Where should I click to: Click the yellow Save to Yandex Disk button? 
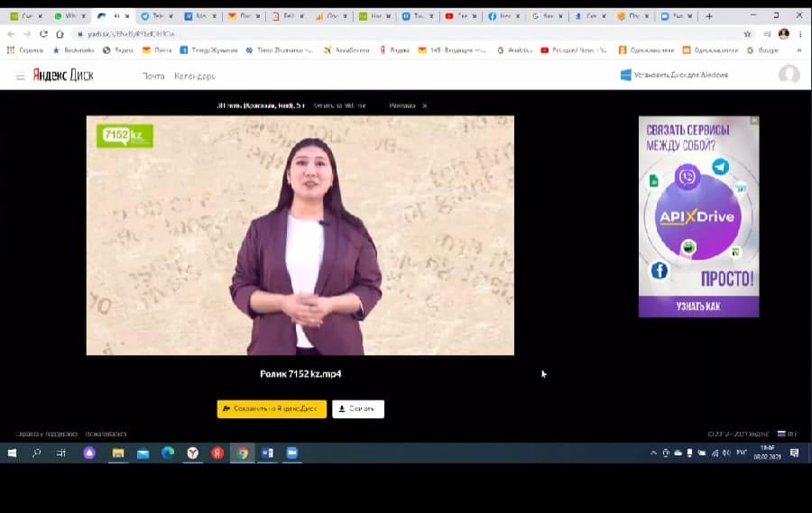tap(272, 408)
